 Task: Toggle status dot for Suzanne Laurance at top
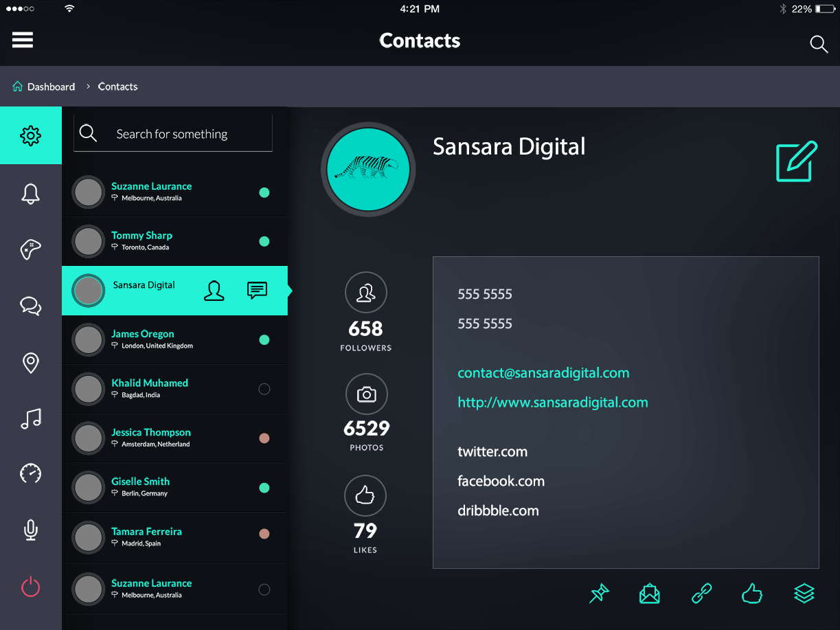(264, 192)
